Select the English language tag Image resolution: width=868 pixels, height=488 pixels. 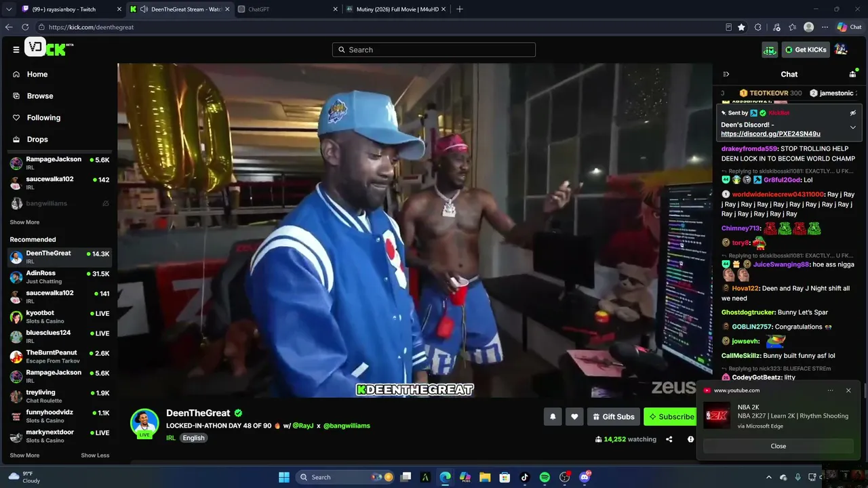tap(193, 438)
